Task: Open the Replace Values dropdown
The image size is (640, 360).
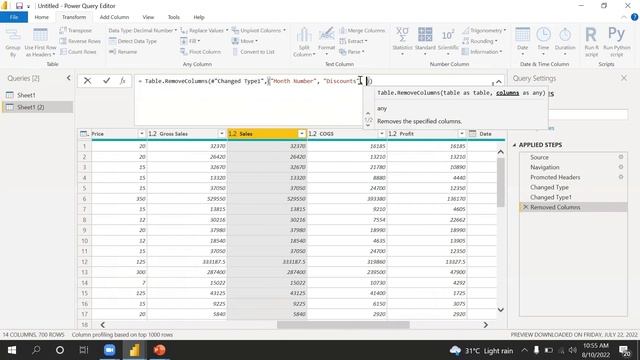Action: click(204, 31)
